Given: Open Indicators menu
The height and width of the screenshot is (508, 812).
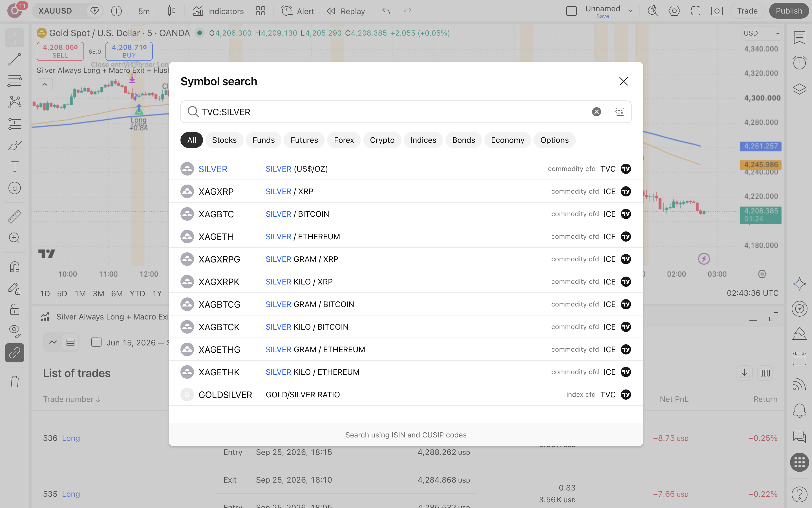Looking at the screenshot, I should coord(219,11).
